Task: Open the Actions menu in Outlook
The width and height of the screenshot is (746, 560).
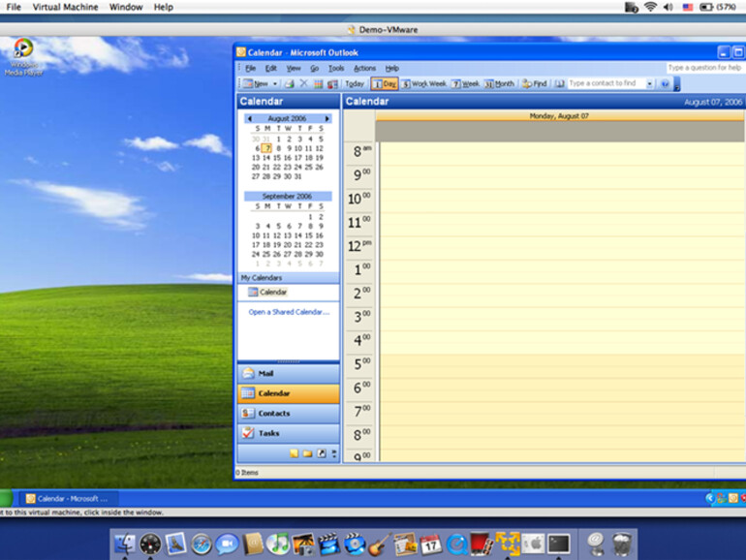Action: (x=364, y=68)
